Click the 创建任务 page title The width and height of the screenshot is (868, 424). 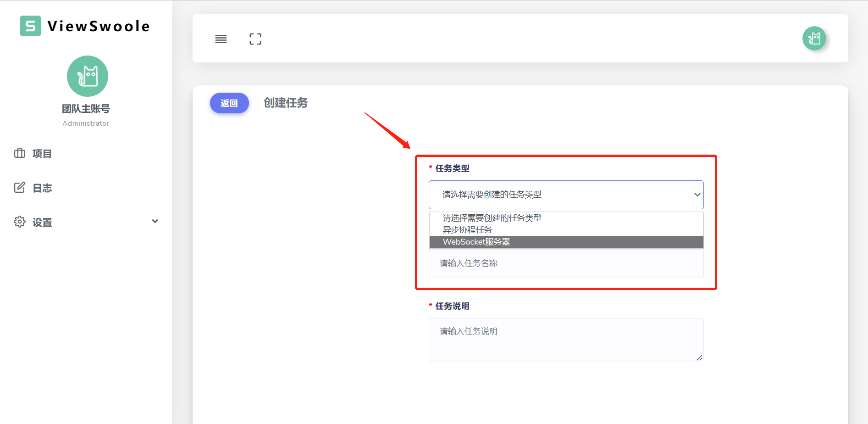[286, 103]
